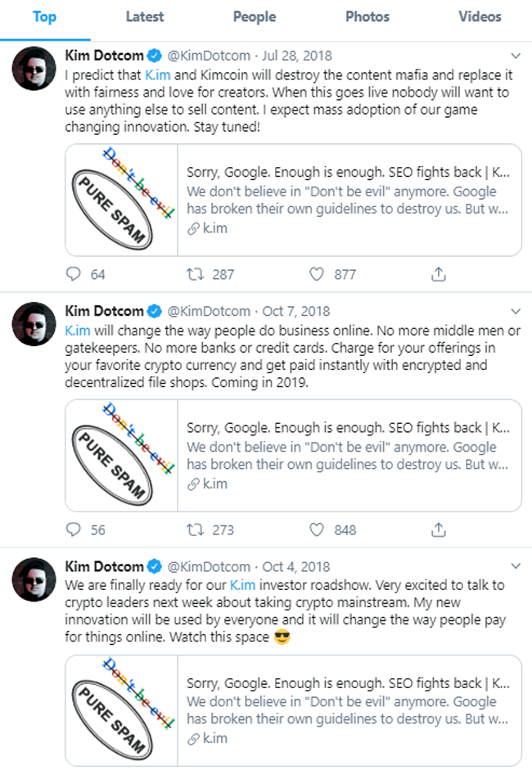Switch to the People tab
Image resolution: width=532 pixels, height=770 pixels.
(x=255, y=16)
